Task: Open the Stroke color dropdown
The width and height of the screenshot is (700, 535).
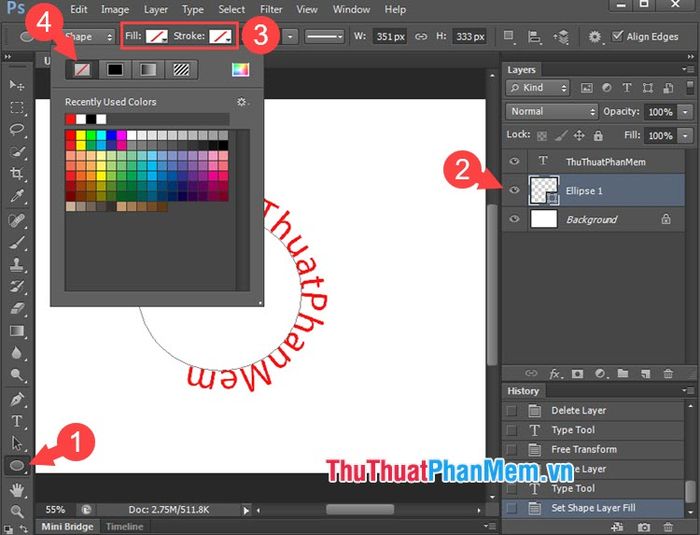Action: pyautogui.click(x=221, y=37)
